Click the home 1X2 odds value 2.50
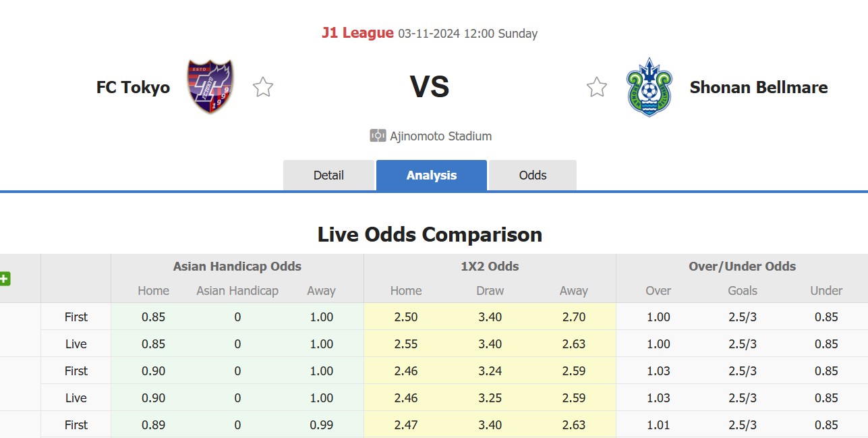 (x=405, y=317)
